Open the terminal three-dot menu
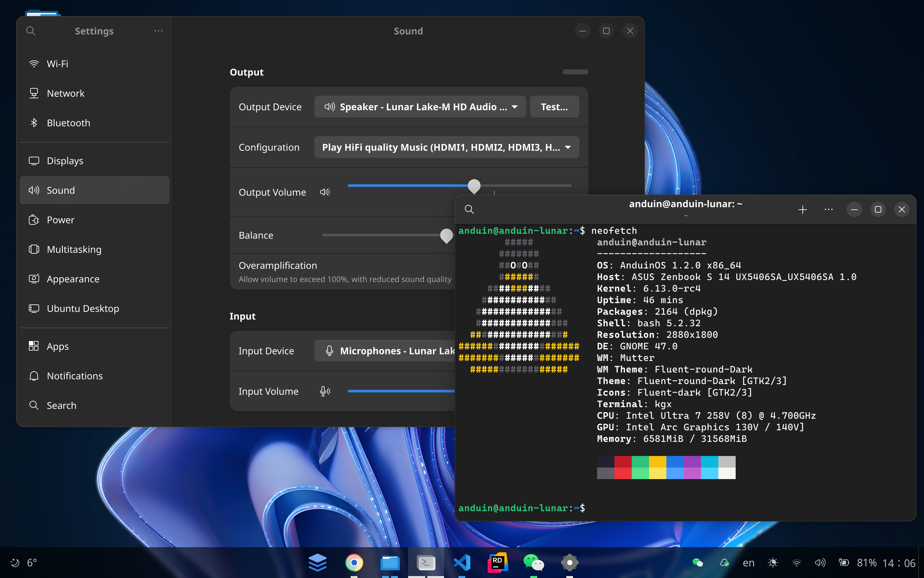The height and width of the screenshot is (578, 924). 828,209
